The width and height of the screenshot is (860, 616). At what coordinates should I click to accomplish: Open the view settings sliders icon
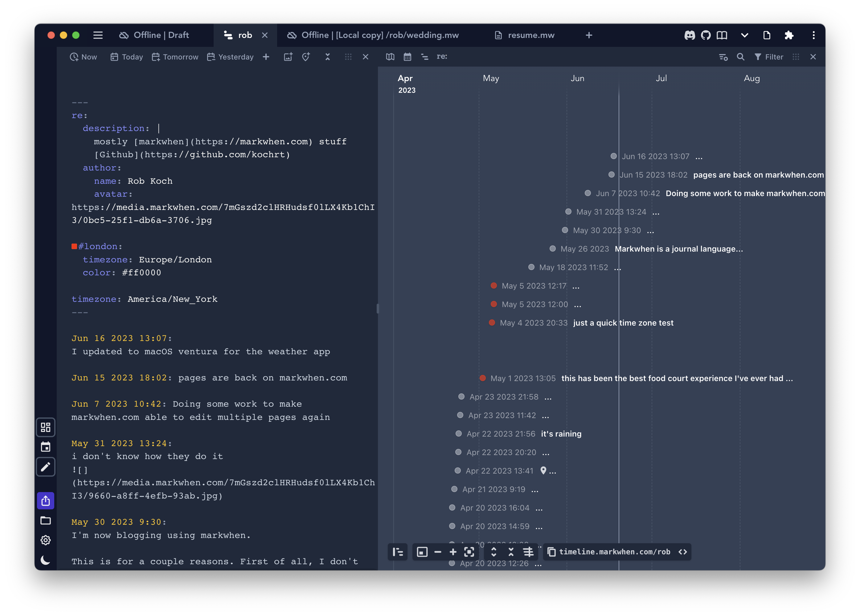pyautogui.click(x=723, y=57)
